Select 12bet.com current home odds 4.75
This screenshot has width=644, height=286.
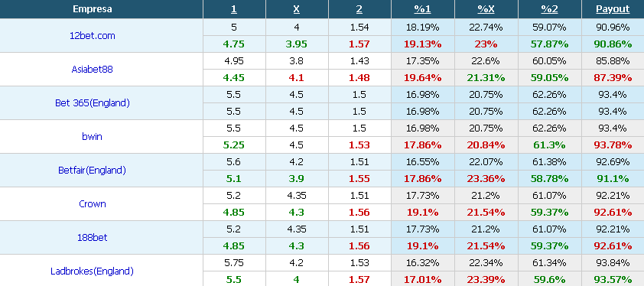234,44
